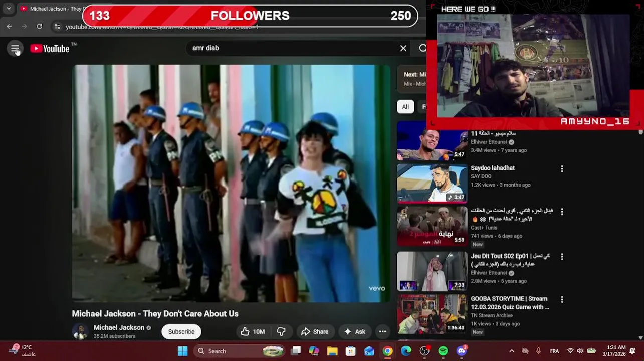Image resolution: width=644 pixels, height=361 pixels.
Task: Open the GOOBA STORYTIME video title
Action: coord(510,303)
